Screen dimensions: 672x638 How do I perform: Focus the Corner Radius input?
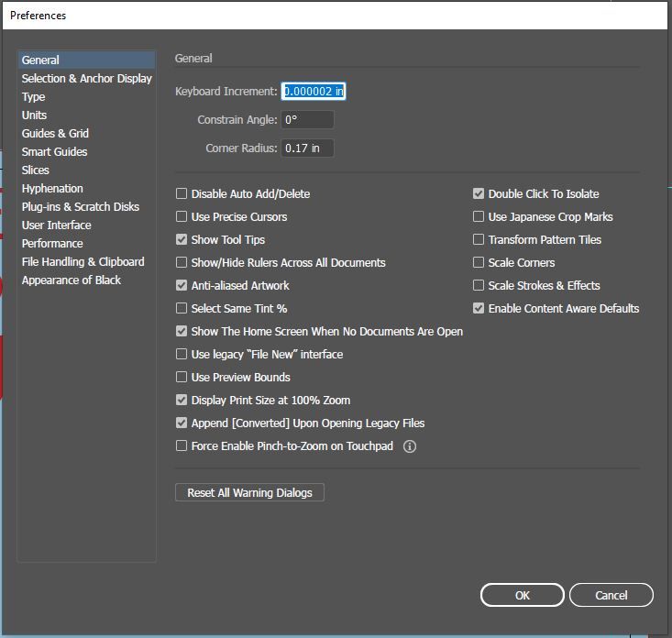click(307, 148)
